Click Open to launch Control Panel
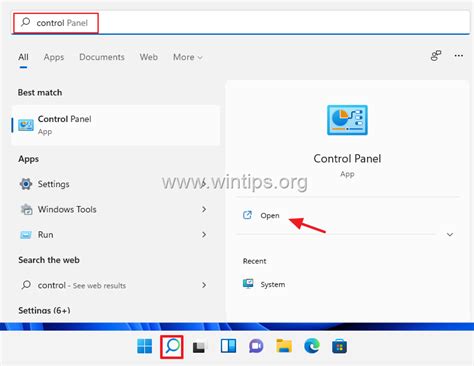This screenshot has width=474, height=366. pos(270,216)
